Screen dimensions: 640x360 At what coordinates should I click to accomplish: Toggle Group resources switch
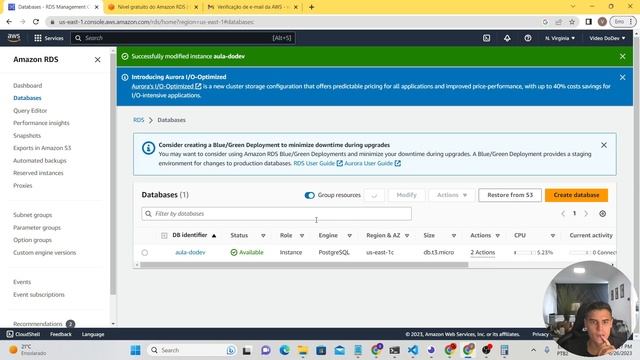[x=309, y=195]
